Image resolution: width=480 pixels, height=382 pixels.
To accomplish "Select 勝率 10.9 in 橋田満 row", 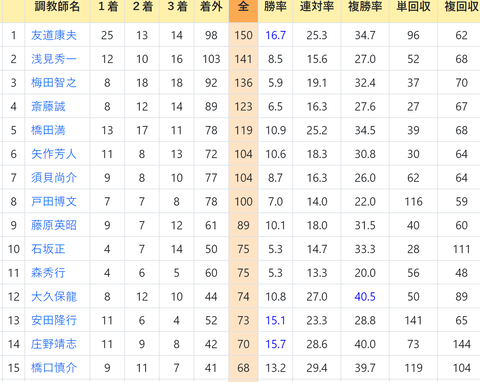I will tap(275, 130).
